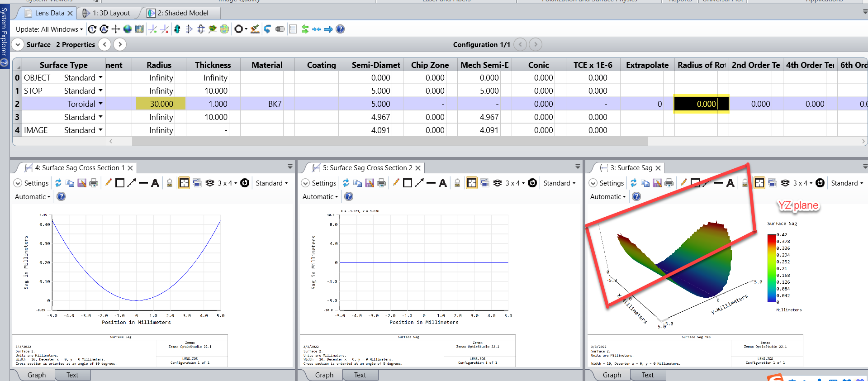
Task: Open 3 x 4 grid dropdown in Surface Sag
Action: tap(802, 183)
